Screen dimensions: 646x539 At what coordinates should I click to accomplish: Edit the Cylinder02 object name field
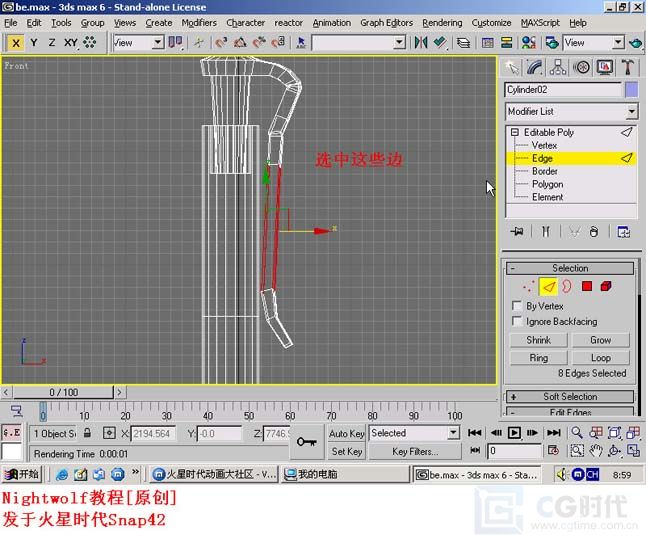point(563,90)
